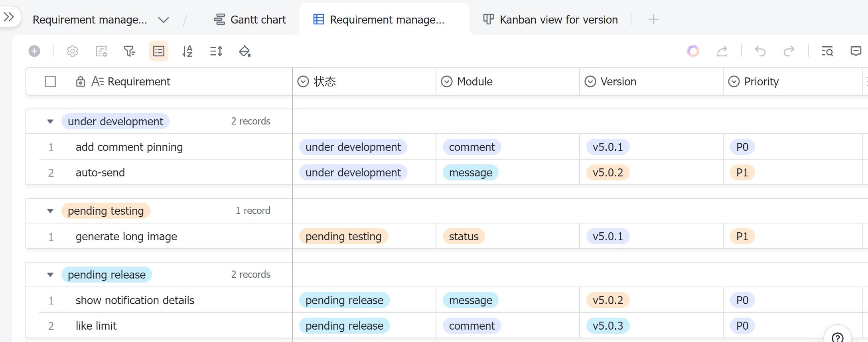Image resolution: width=868 pixels, height=342 pixels.
Task: Open the Requirement manage table dropdown chevron
Action: point(164,20)
